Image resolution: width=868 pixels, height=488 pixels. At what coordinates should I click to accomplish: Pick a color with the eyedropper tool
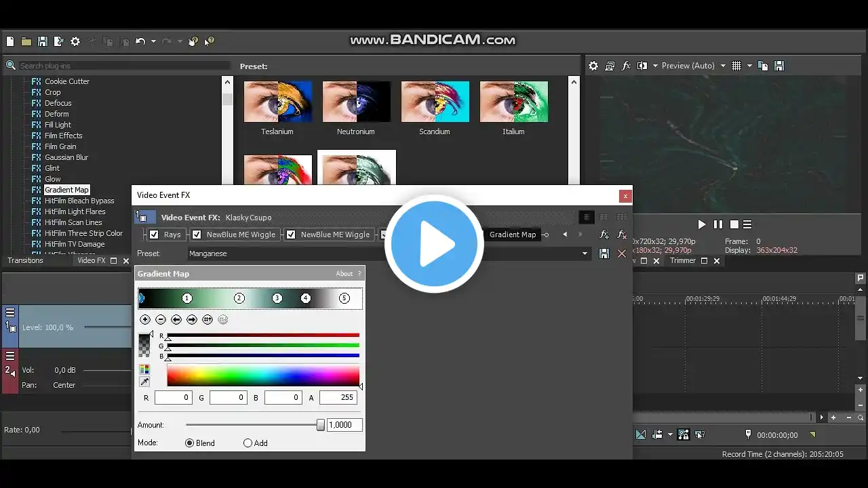144,382
